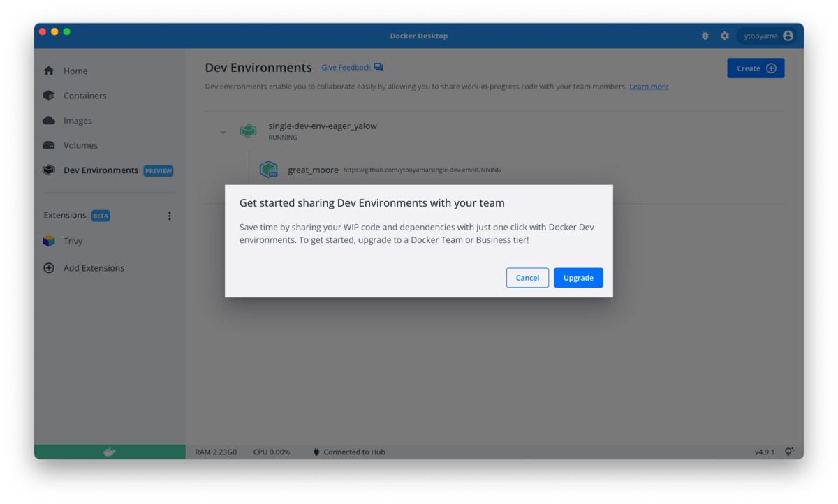Screen dimensions: 838x504
Task: Click the PREVIEW badge
Action: pos(159,171)
